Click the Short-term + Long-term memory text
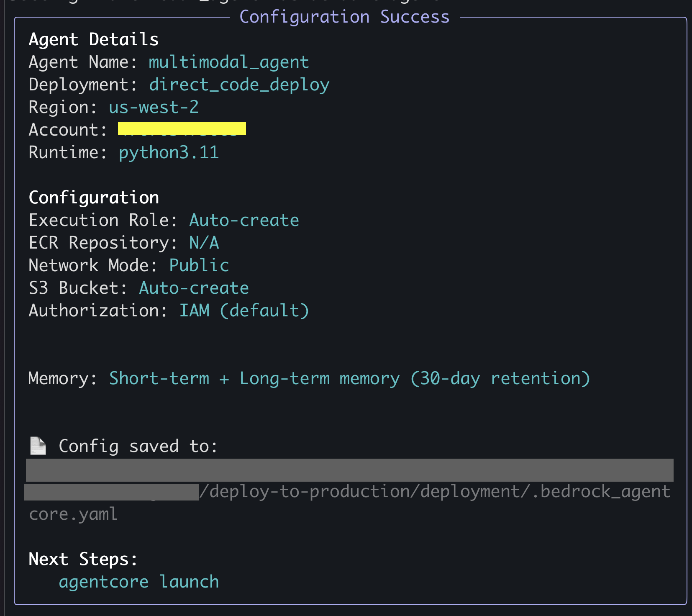This screenshot has height=616, width=692. point(349,378)
